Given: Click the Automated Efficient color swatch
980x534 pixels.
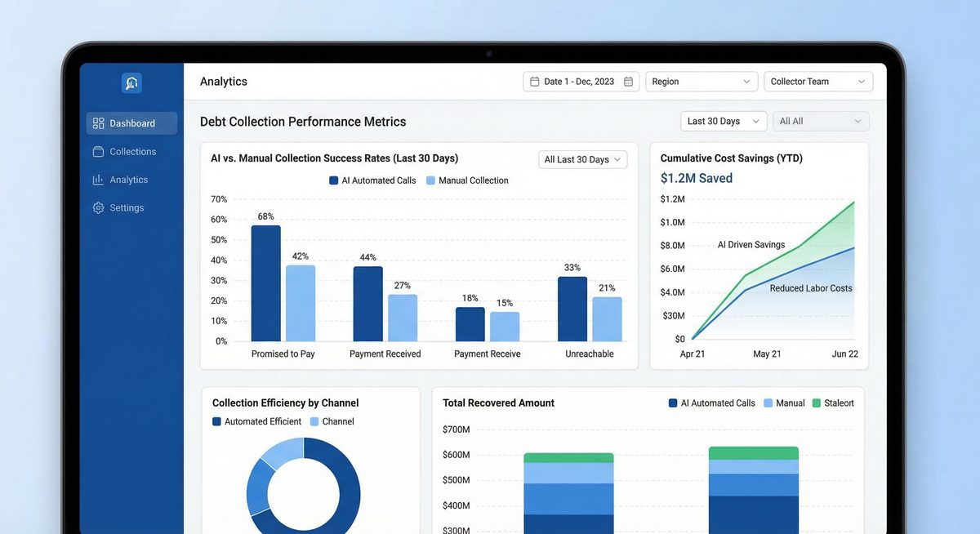Looking at the screenshot, I should (x=217, y=422).
